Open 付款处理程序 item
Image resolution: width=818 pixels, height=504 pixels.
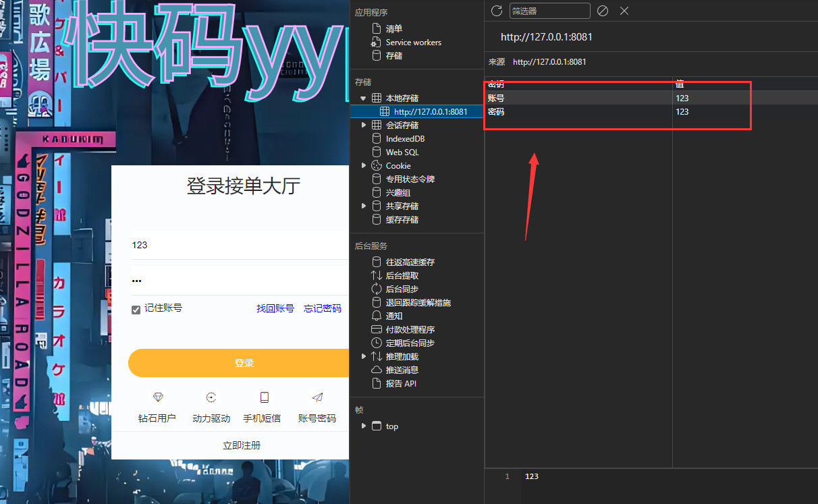410,330
